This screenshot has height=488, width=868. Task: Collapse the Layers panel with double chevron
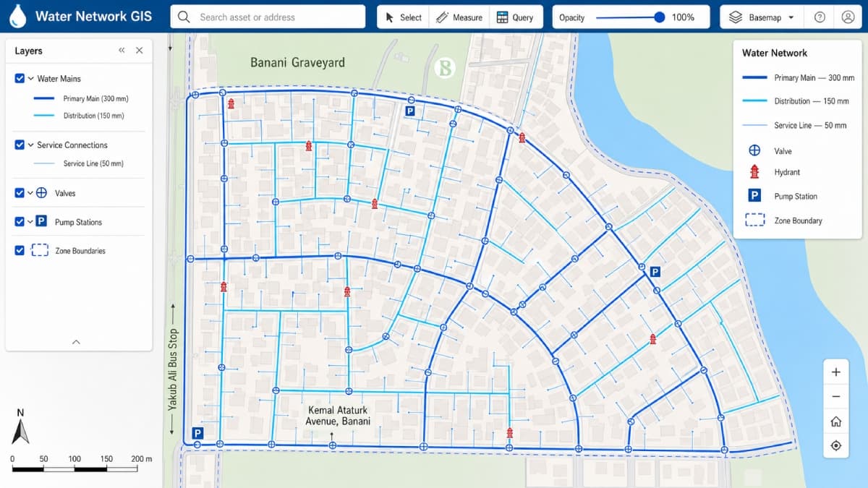click(122, 51)
